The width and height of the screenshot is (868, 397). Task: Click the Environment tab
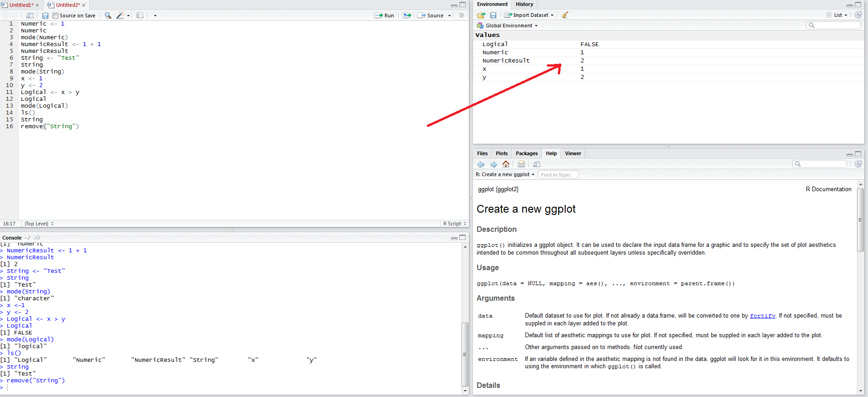pyautogui.click(x=492, y=5)
